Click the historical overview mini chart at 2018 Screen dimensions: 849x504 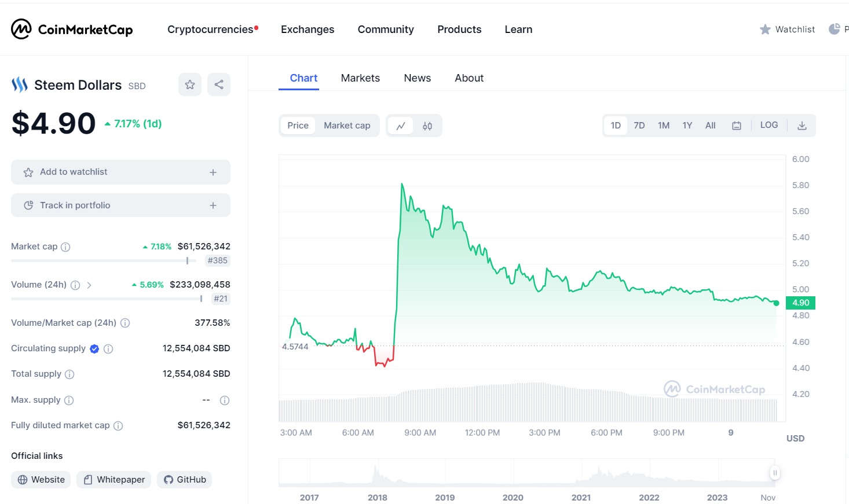coord(378,473)
